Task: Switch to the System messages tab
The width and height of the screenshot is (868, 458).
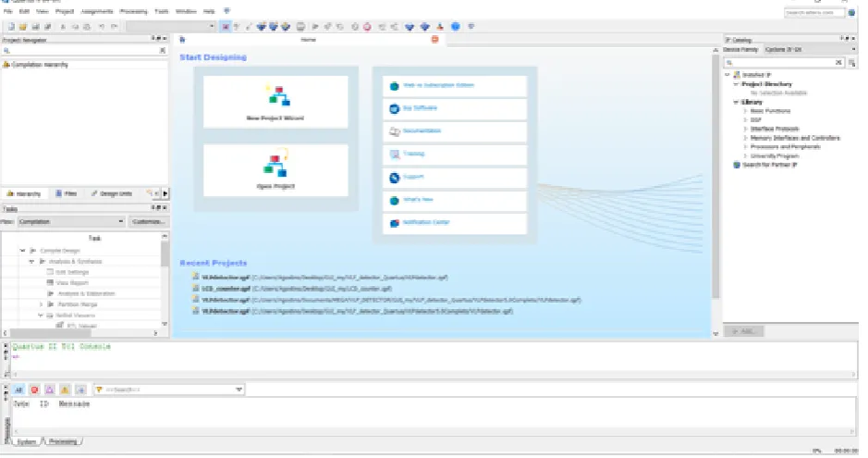Action: pyautogui.click(x=27, y=442)
